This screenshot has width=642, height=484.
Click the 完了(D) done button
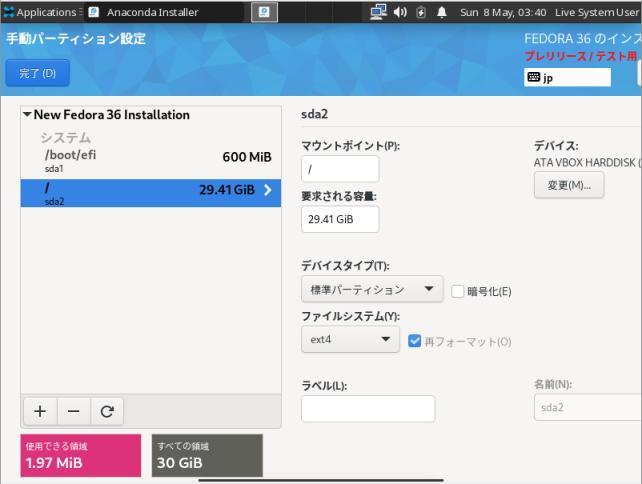click(x=38, y=73)
